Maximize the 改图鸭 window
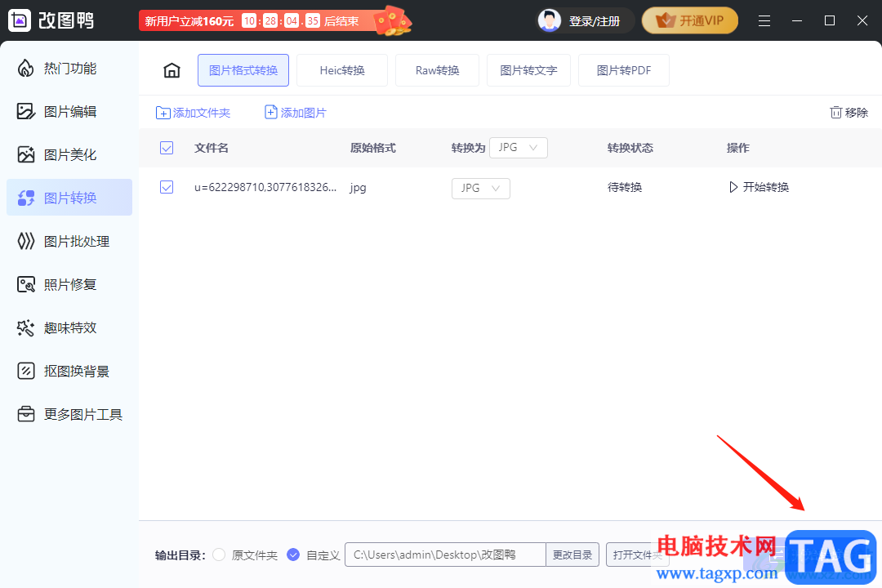 (829, 20)
